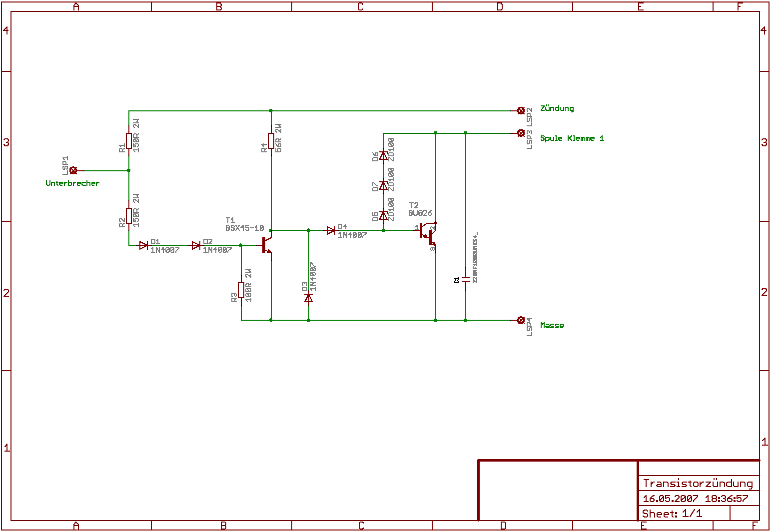Viewport: 772px width, 532px height.
Task: Select the Unterbrecher label
Action: [72, 183]
